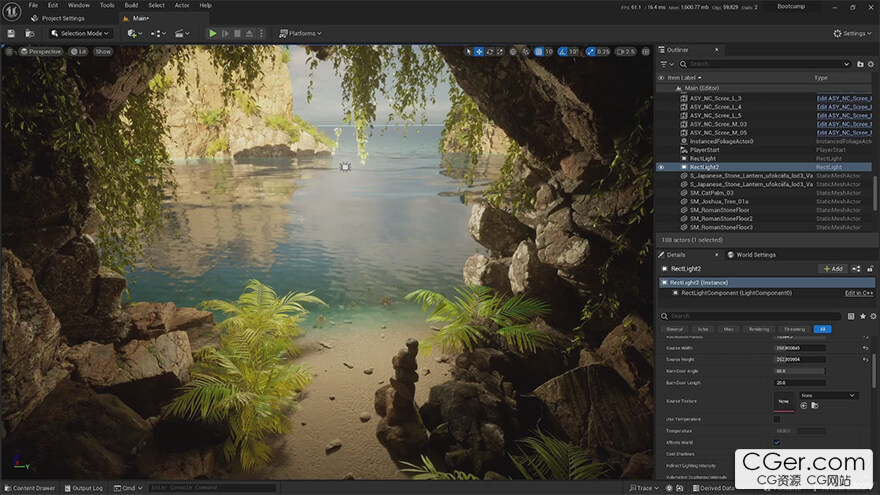
Task: Activate the Scale gizmo tool
Action: click(499, 52)
